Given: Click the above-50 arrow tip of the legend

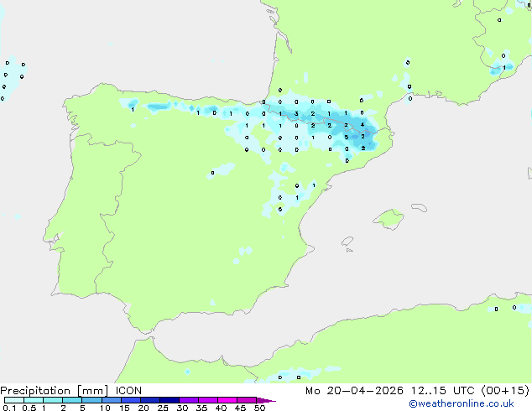Looking at the screenshot, I should point(266,400).
